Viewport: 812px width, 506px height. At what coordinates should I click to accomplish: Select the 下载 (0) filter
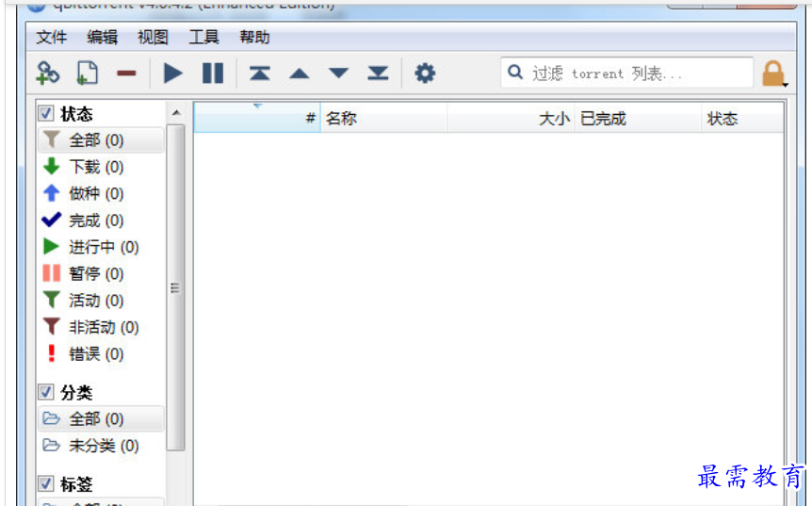click(x=101, y=167)
